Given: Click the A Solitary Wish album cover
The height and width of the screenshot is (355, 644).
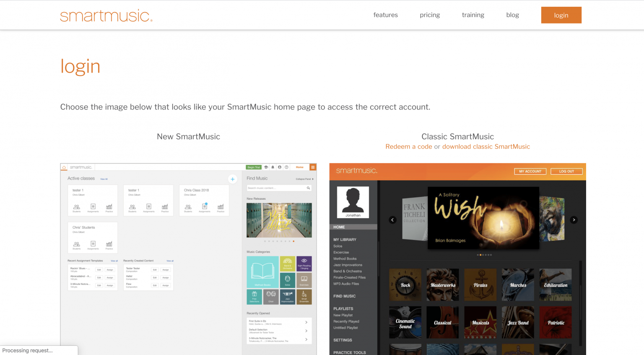Looking at the screenshot, I should (x=483, y=218).
